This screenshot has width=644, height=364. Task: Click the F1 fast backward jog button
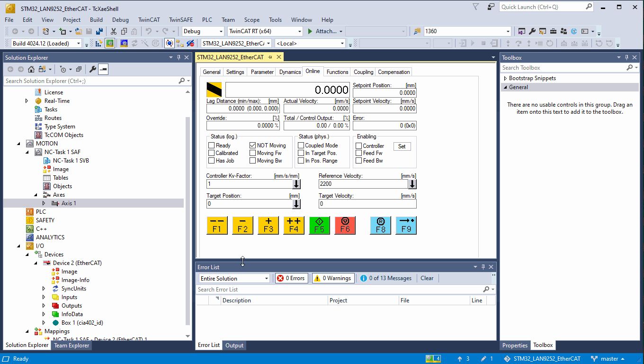point(217,225)
